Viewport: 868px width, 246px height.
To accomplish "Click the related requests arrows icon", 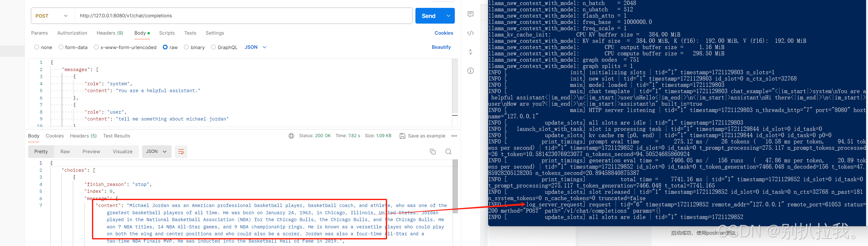I will 471,52.
